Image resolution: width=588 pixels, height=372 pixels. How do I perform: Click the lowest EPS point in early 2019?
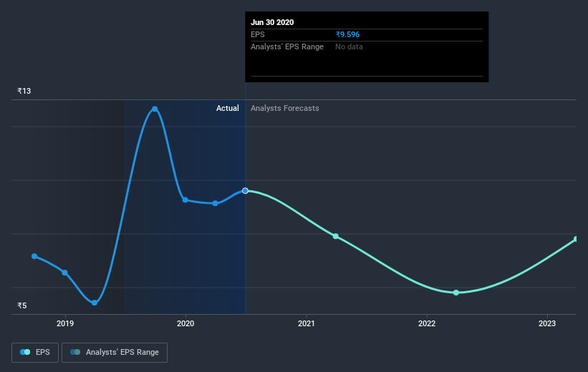tap(95, 303)
